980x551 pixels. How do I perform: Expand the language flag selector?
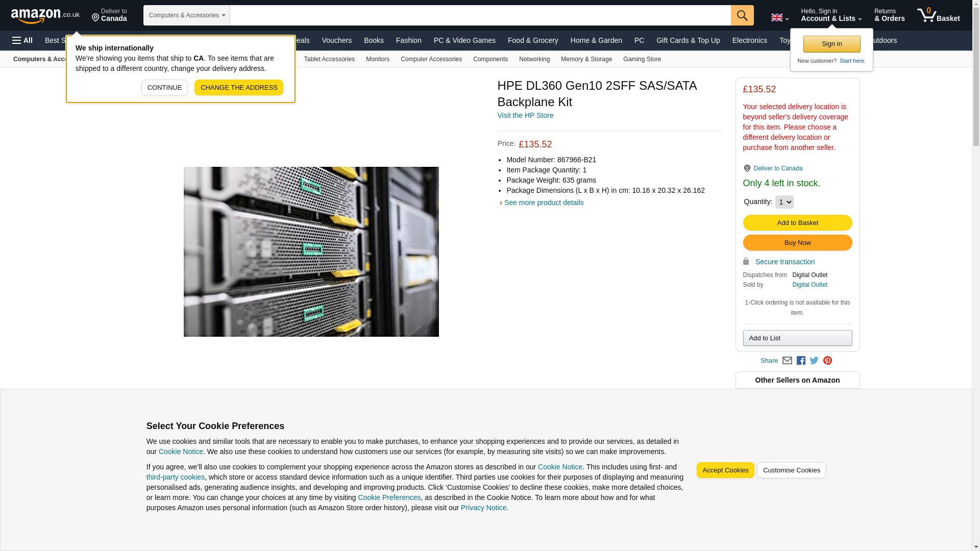[x=779, y=18]
